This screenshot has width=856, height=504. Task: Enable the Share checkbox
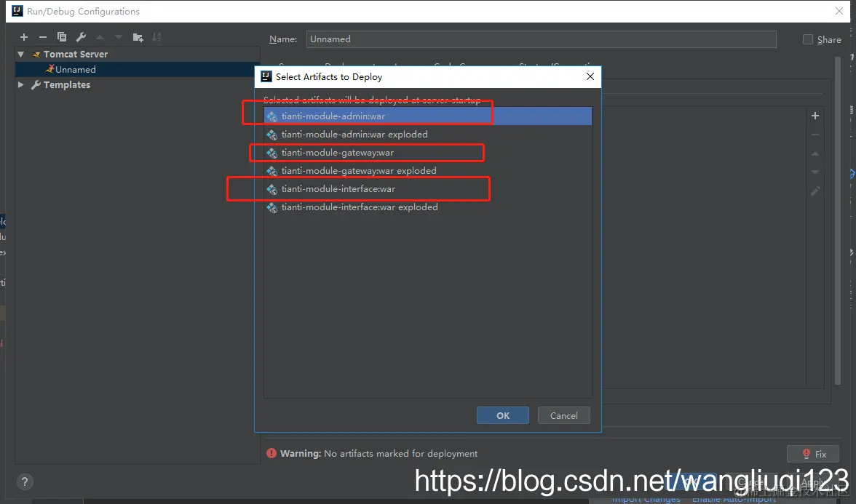point(808,39)
